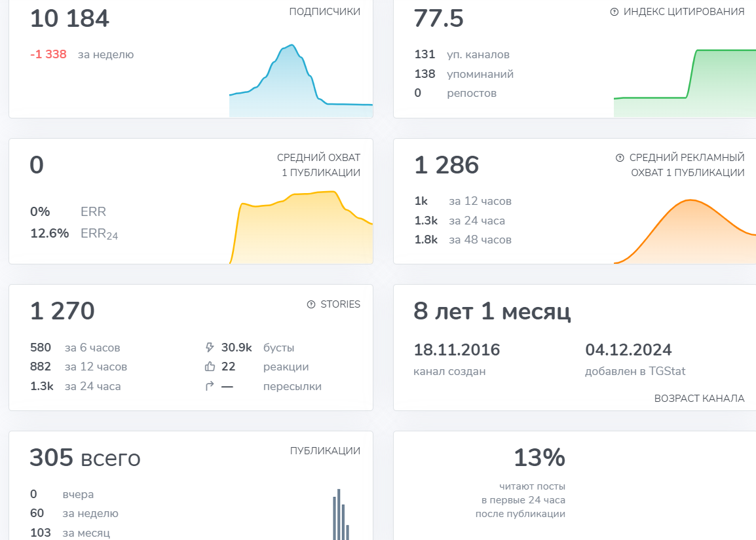Click the 10 184 subscribers count
This screenshot has height=540, width=756.
pos(70,19)
